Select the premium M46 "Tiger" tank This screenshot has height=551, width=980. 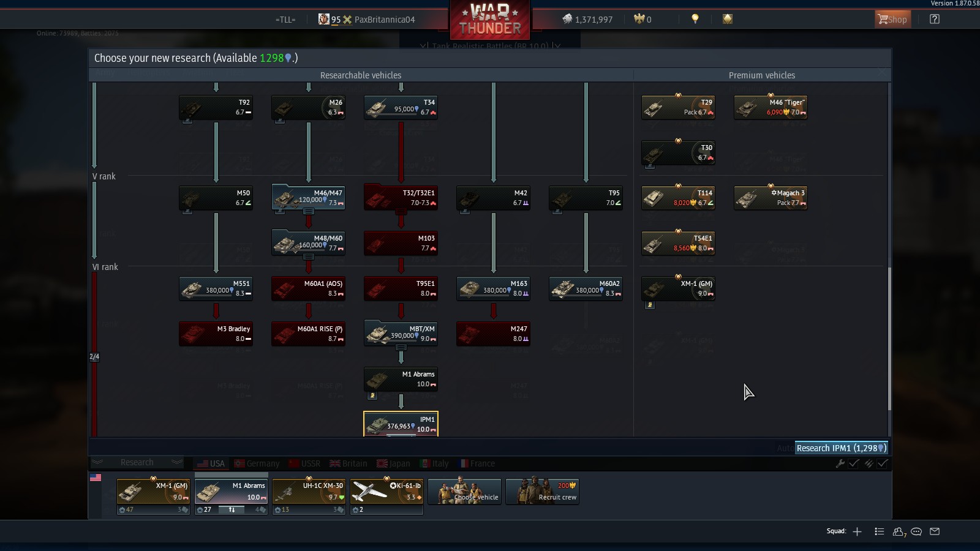tap(771, 108)
